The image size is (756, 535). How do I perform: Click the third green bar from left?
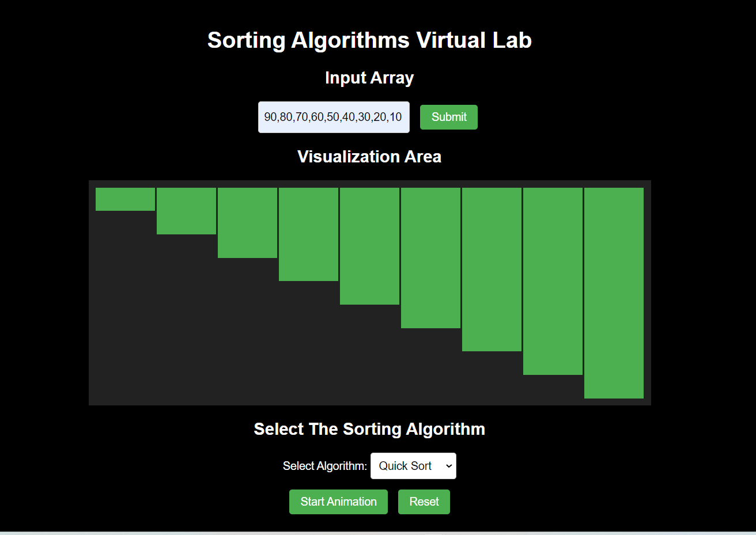pos(247,223)
